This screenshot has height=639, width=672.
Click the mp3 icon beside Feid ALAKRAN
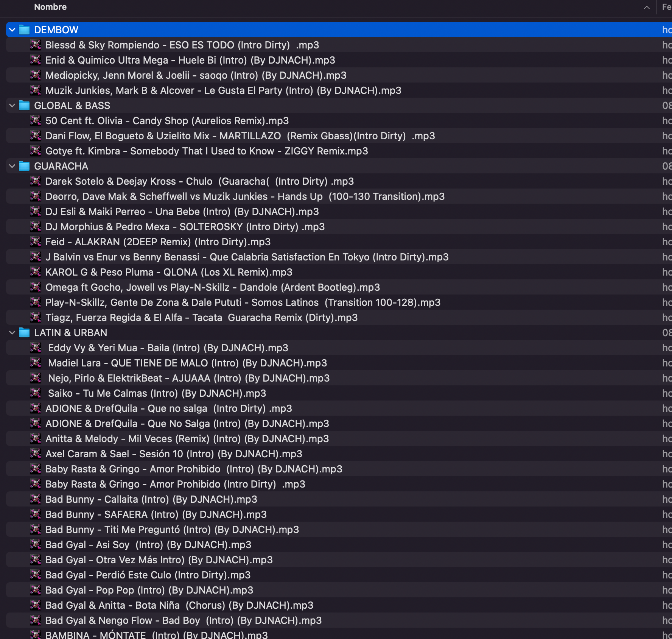36,242
